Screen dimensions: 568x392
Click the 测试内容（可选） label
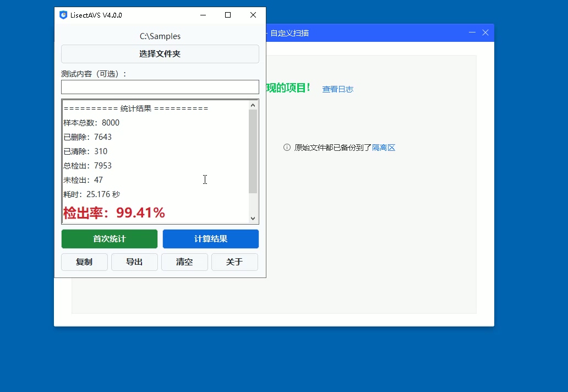94,74
